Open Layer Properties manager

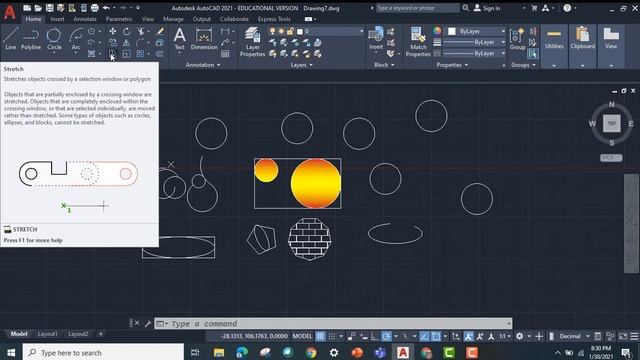pyautogui.click(x=253, y=42)
